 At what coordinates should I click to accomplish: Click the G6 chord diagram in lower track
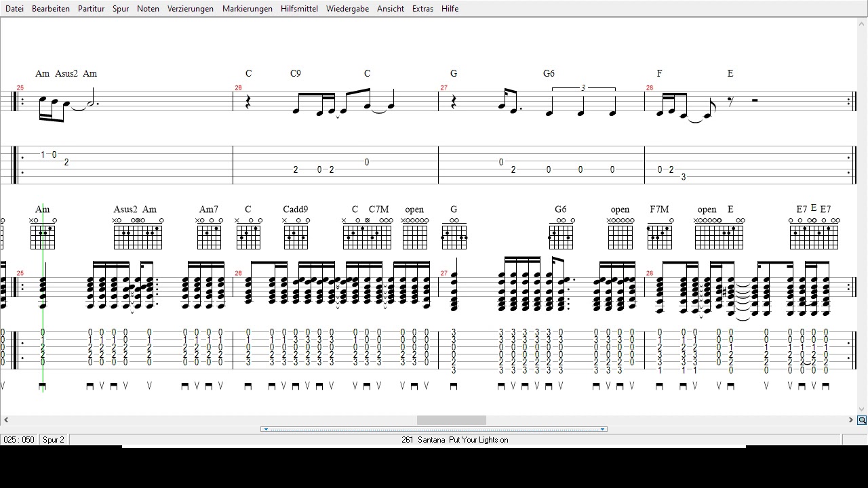click(x=561, y=234)
